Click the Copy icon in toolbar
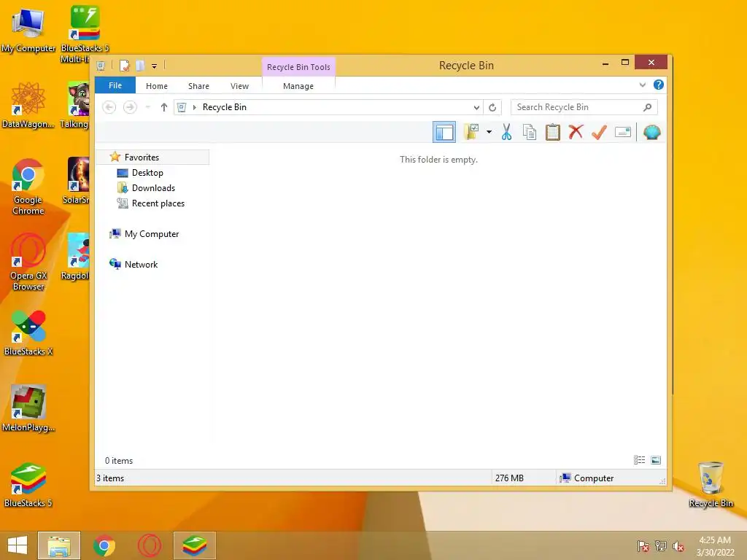The height and width of the screenshot is (560, 747). (530, 132)
